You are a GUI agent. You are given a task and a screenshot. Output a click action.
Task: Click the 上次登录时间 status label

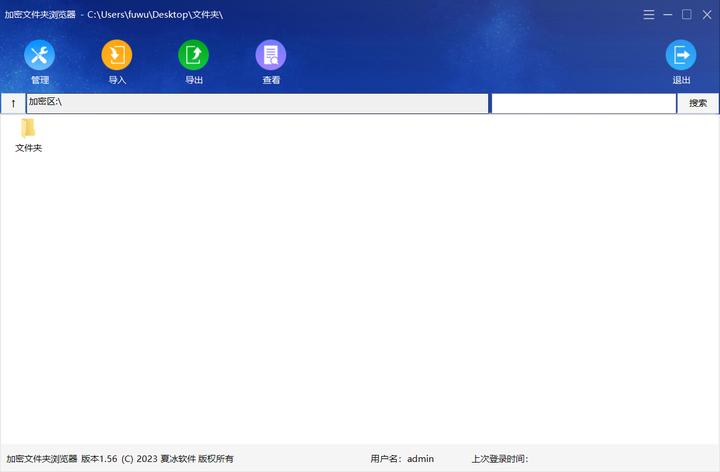(500, 459)
